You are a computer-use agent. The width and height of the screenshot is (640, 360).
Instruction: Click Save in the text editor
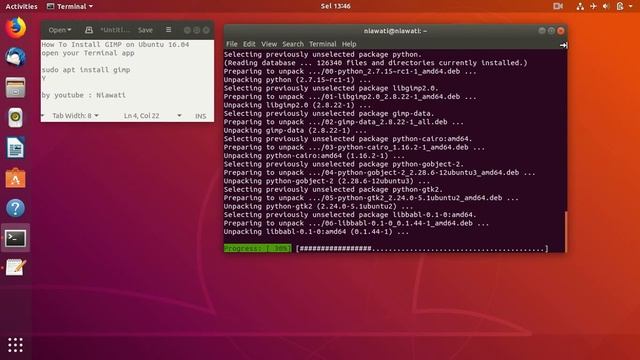pos(145,30)
